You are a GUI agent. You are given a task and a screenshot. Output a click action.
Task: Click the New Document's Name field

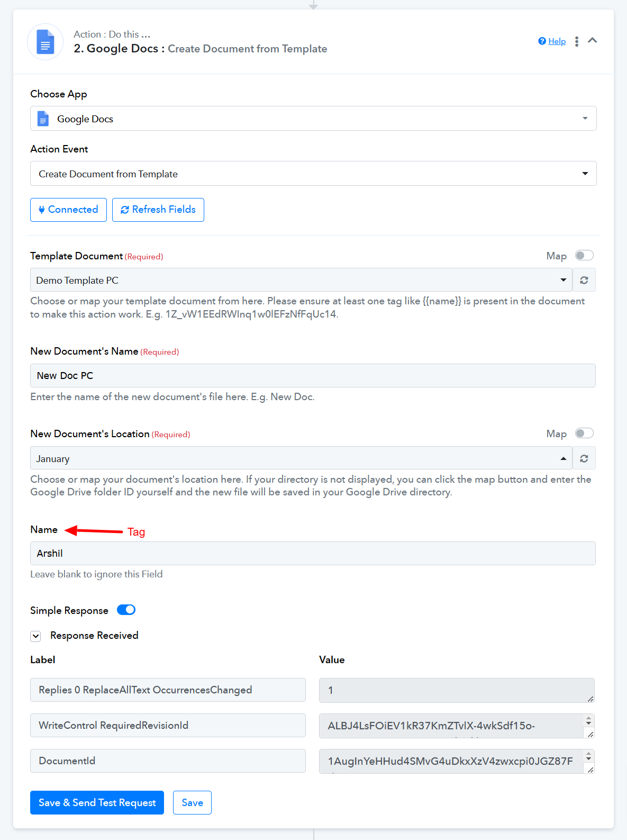[313, 376]
